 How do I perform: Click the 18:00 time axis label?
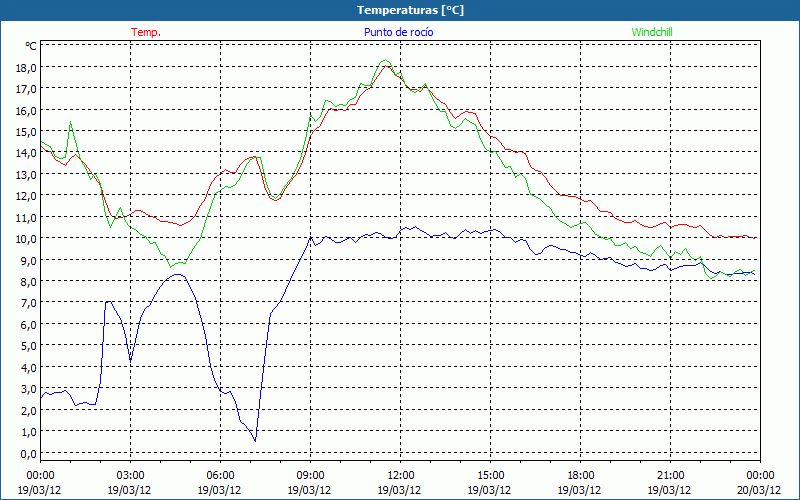[581, 475]
